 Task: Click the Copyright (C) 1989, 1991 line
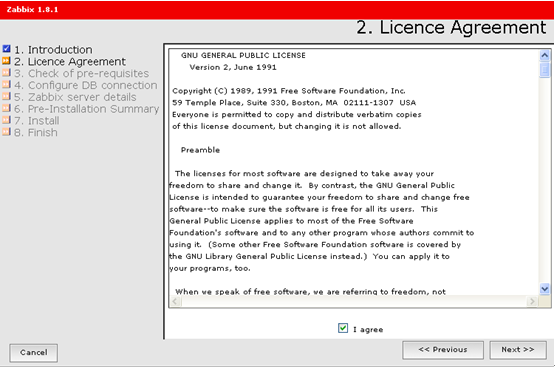tap(289, 91)
